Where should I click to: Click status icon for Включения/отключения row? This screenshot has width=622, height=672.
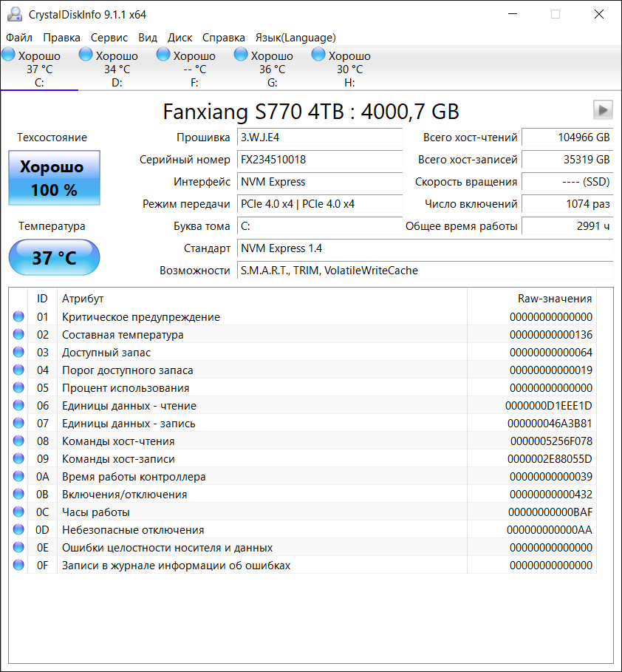(18, 494)
